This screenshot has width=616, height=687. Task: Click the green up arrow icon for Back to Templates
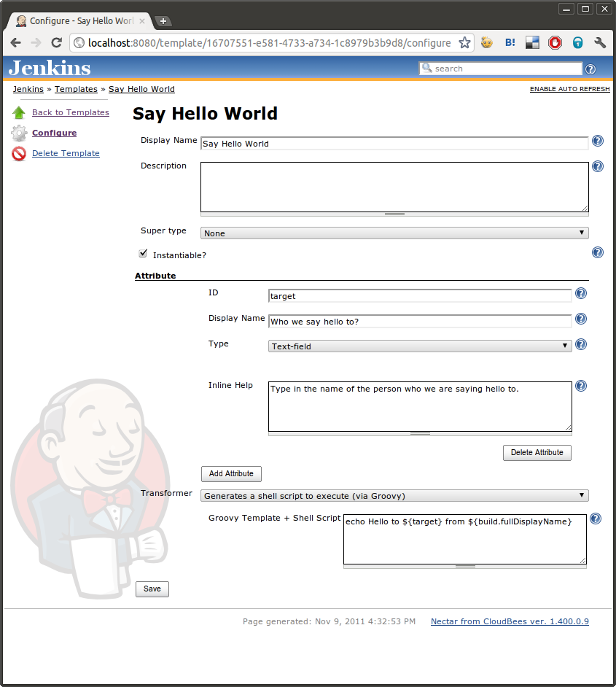click(19, 112)
